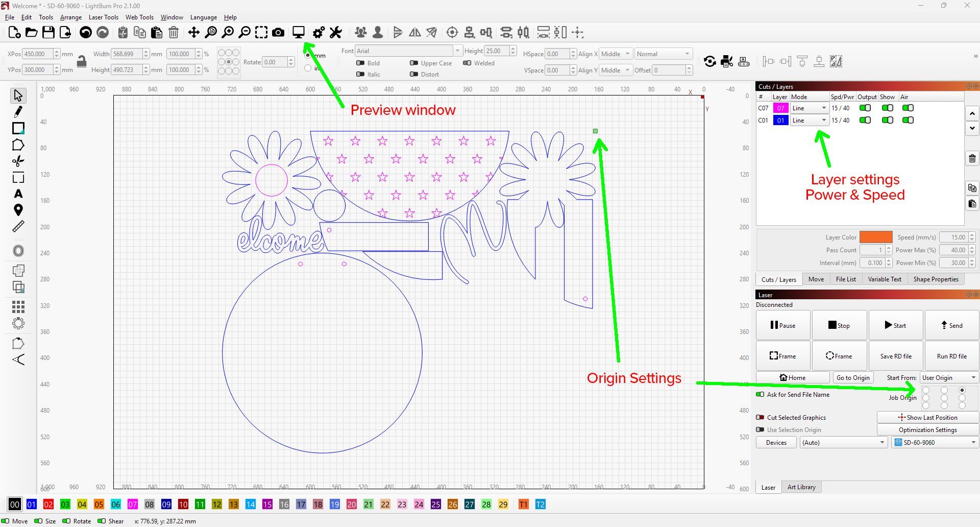
Task: Switch to the Shape Properties tab
Action: (936, 279)
